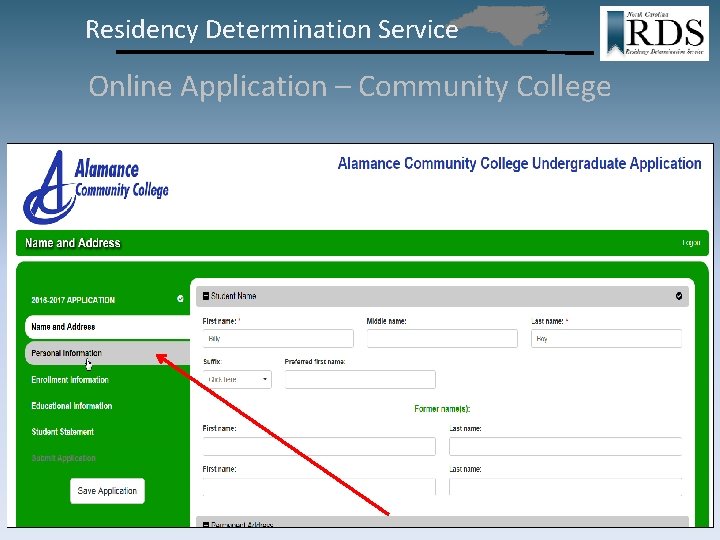Viewport: 720px width, 540px height.
Task: Click the Name and Address page header
Action: pyautogui.click(x=73, y=243)
